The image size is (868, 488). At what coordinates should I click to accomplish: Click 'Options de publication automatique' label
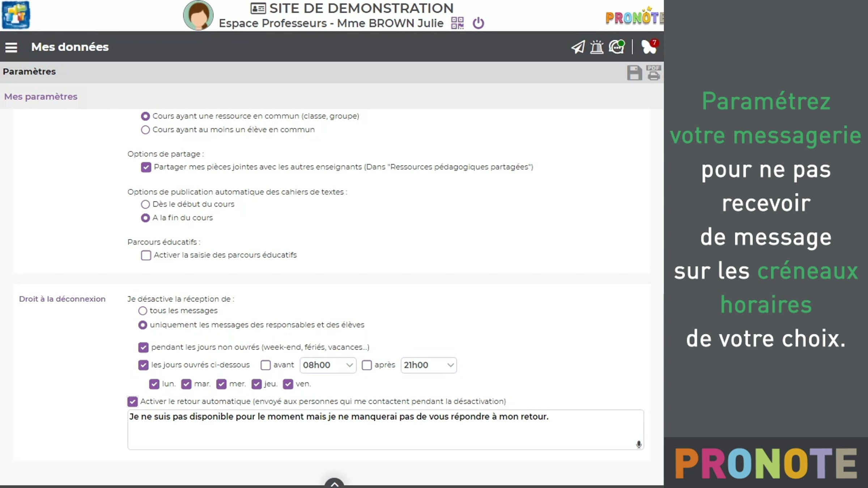237,192
